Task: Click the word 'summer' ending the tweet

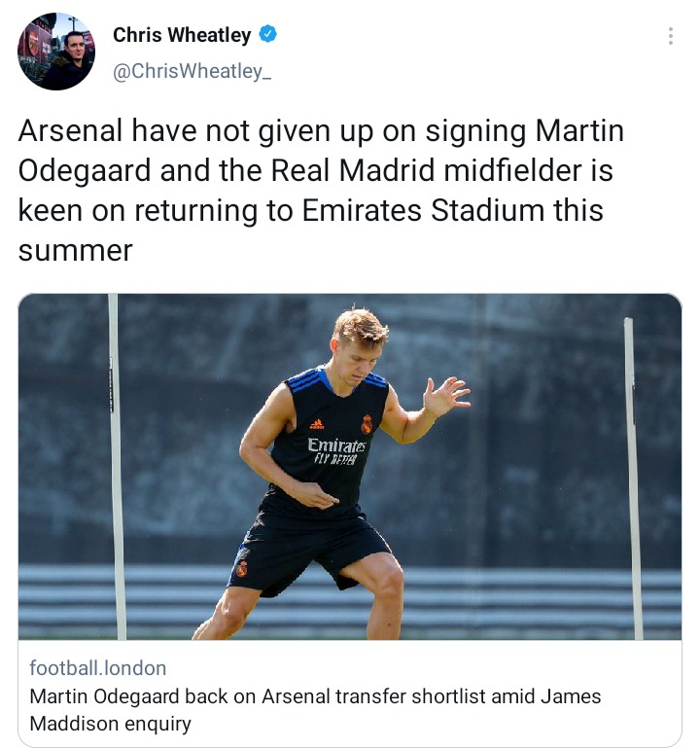Action: pyautogui.click(x=75, y=251)
